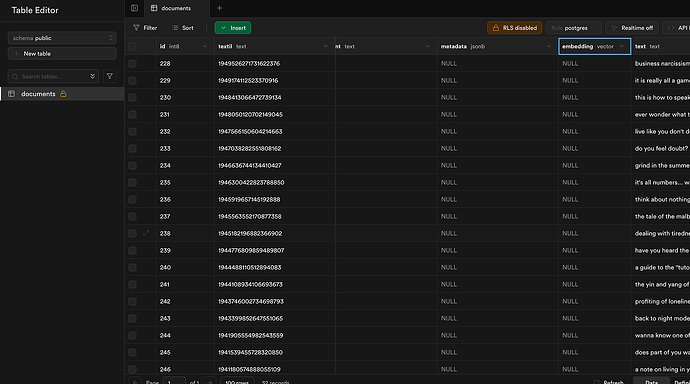Switch to Data view tab at bottom

pos(651,381)
